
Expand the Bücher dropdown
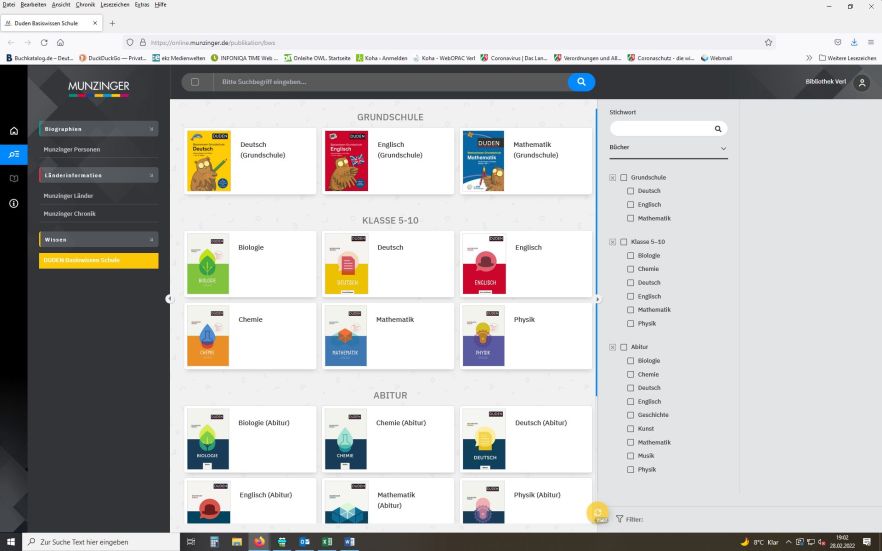(723, 148)
